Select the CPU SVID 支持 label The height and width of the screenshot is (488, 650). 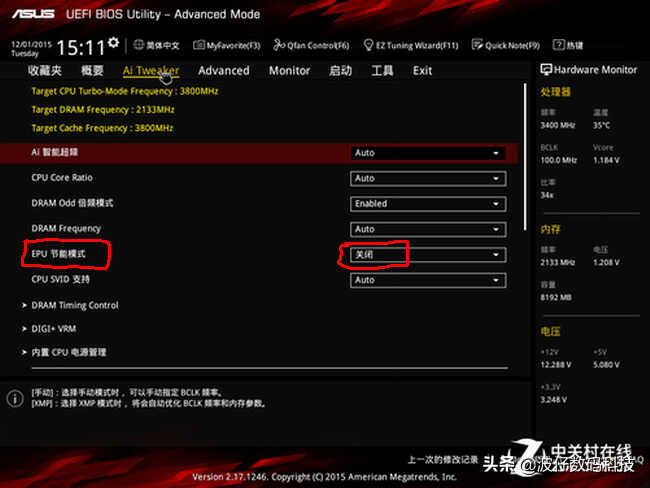coord(61,279)
